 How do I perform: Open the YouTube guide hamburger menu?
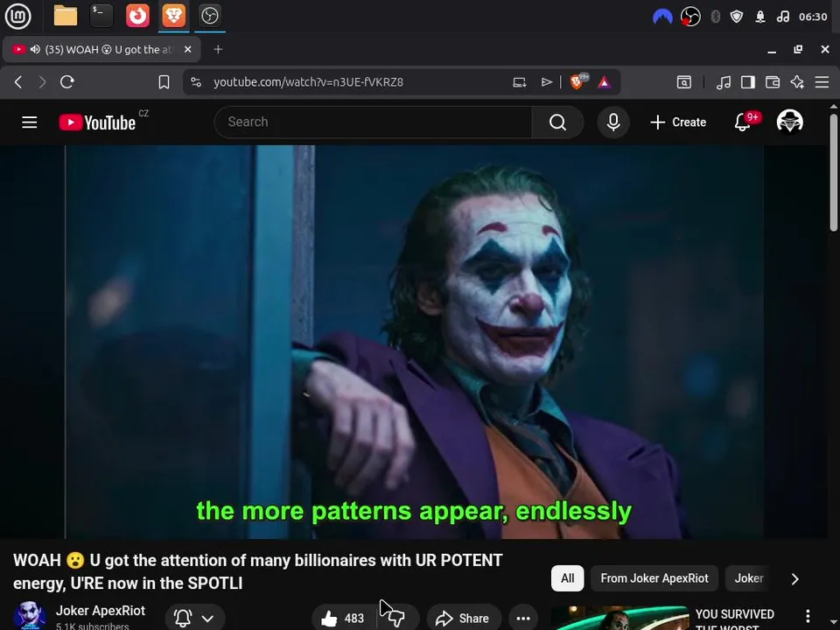(x=30, y=122)
